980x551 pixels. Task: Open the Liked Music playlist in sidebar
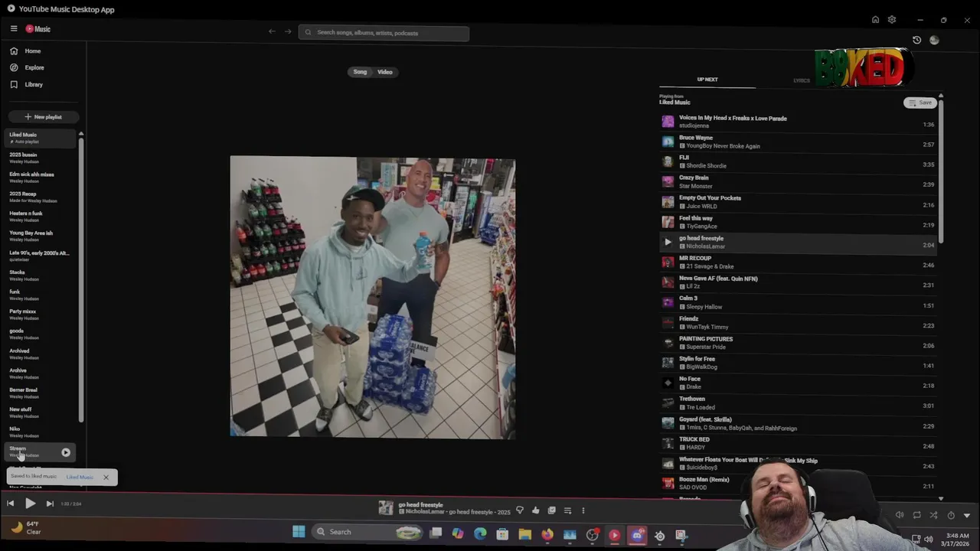click(41, 138)
